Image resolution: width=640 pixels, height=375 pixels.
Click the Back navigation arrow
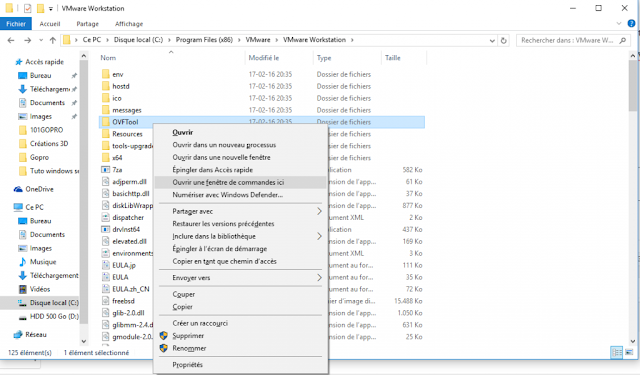click(11, 40)
